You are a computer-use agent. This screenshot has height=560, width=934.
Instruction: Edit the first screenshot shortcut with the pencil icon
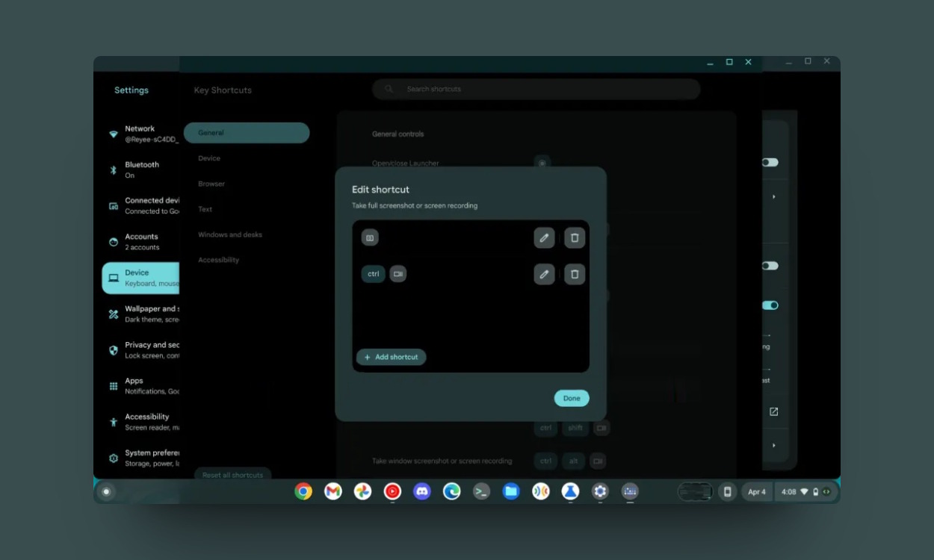pos(544,237)
